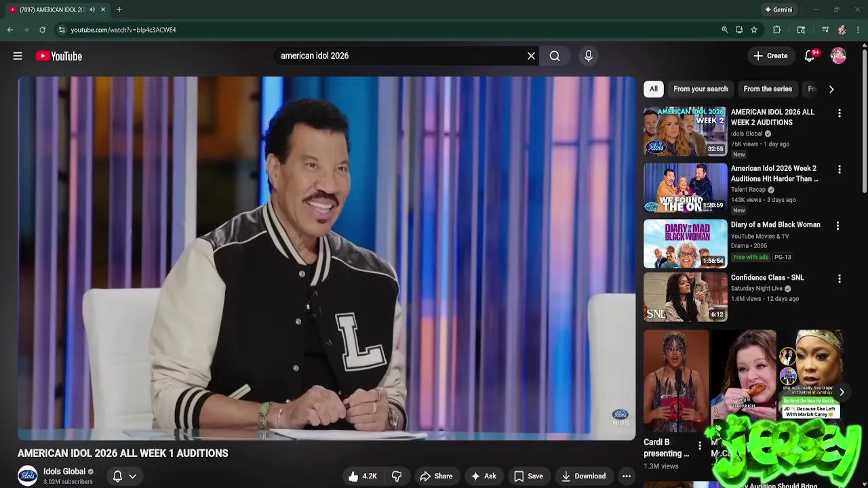Open a new browser tab

[119, 9]
